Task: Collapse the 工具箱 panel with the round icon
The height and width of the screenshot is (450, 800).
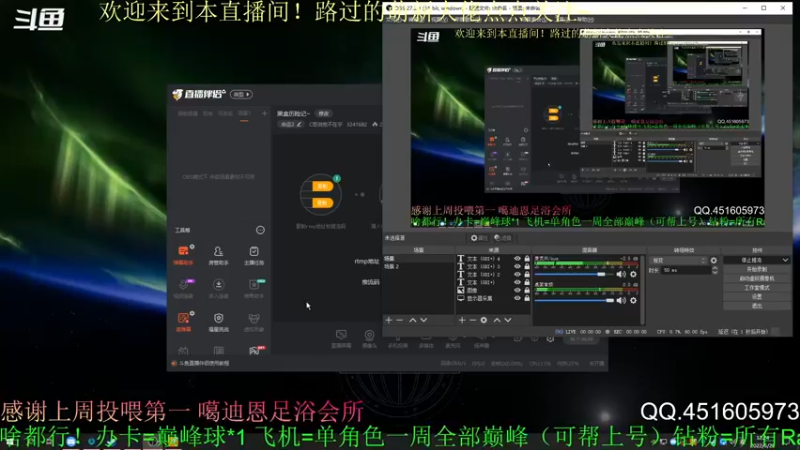Action: [x=260, y=230]
